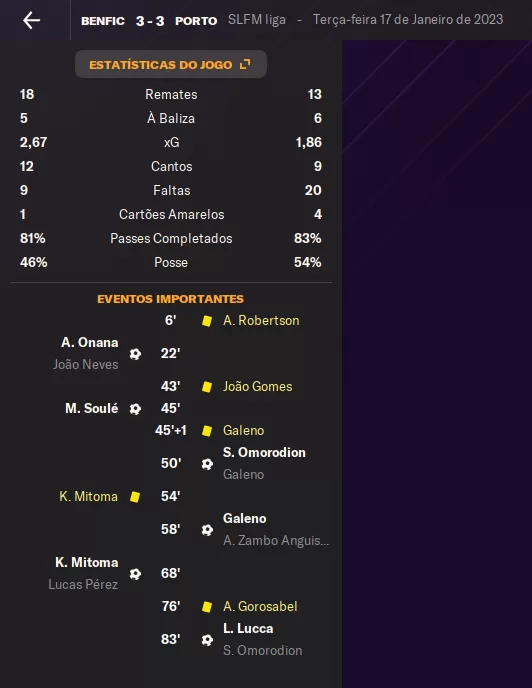
Task: Click João Gomes's yellow card icon
Action: click(x=207, y=387)
